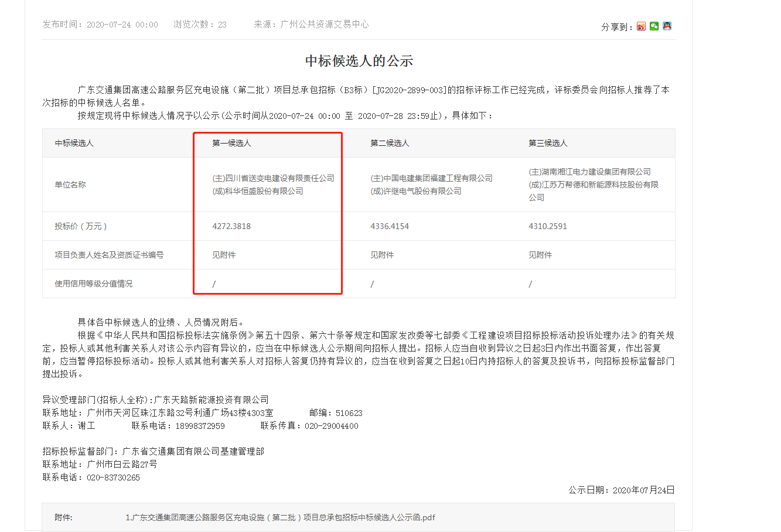Select the 第二候选人 table header
The height and width of the screenshot is (532, 781).
pyautogui.click(x=390, y=142)
